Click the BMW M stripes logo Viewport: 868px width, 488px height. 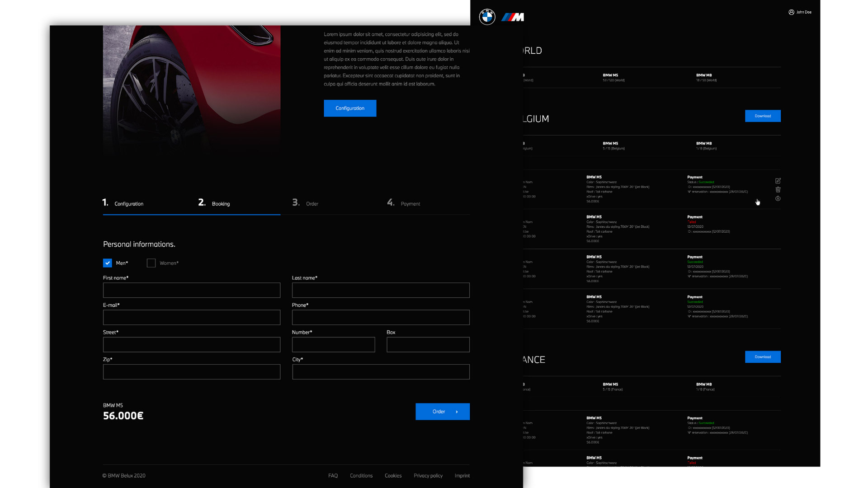click(513, 17)
